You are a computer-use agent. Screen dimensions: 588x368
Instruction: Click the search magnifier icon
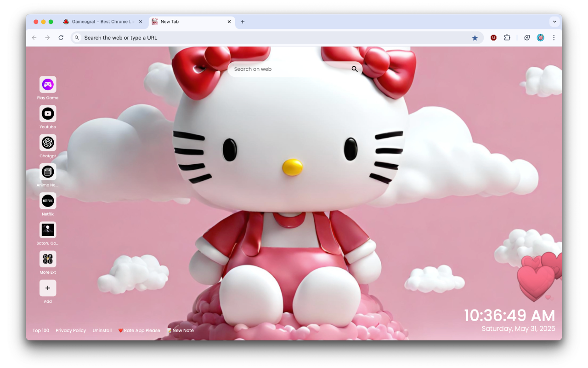click(354, 69)
